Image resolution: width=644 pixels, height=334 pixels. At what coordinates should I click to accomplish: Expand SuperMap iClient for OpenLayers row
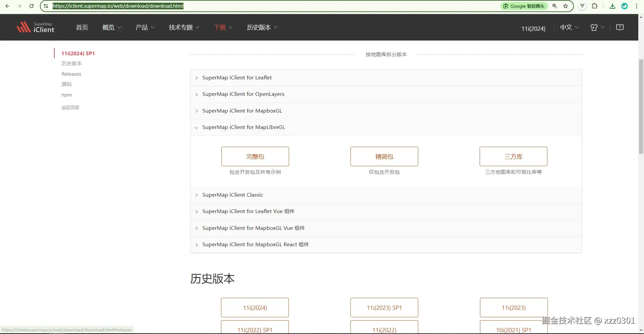386,94
